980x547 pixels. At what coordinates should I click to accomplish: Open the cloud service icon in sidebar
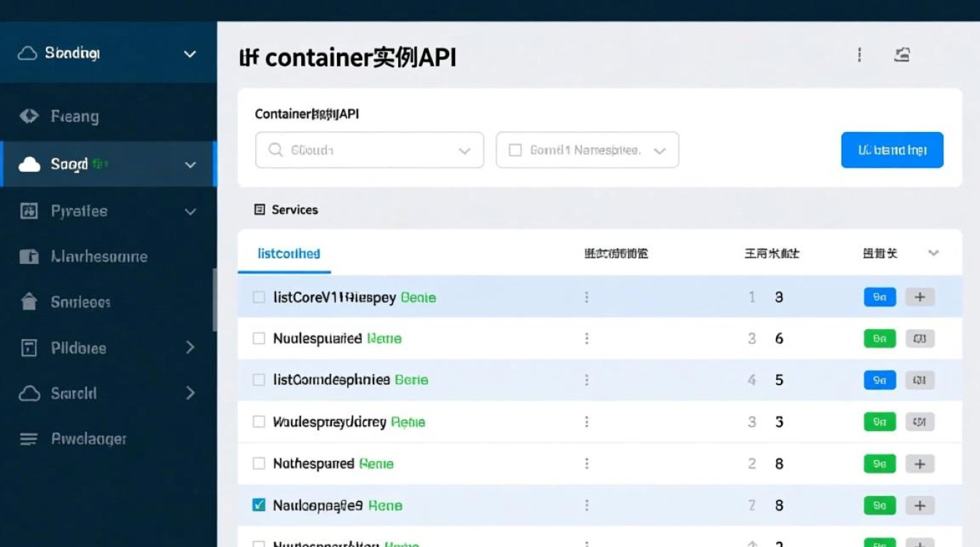click(x=30, y=164)
